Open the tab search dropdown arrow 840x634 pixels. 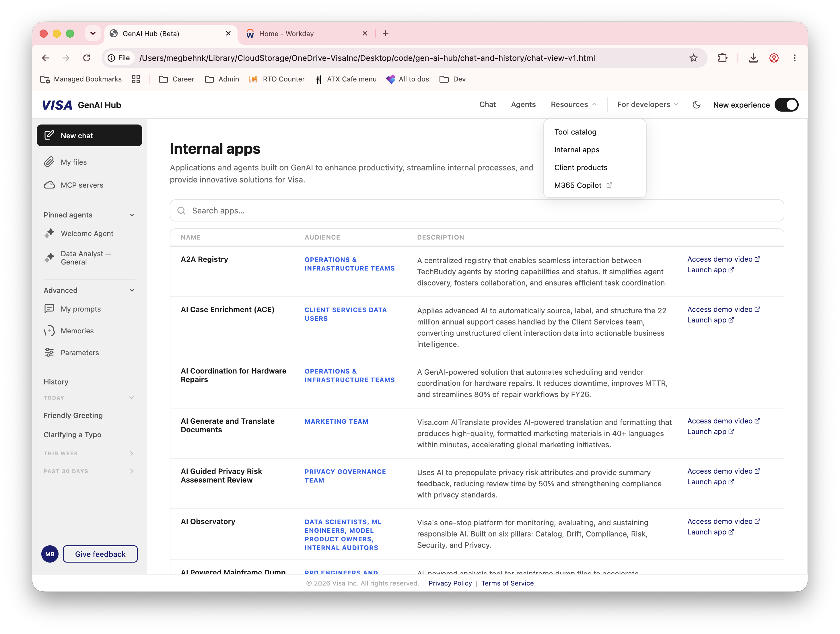coord(93,33)
